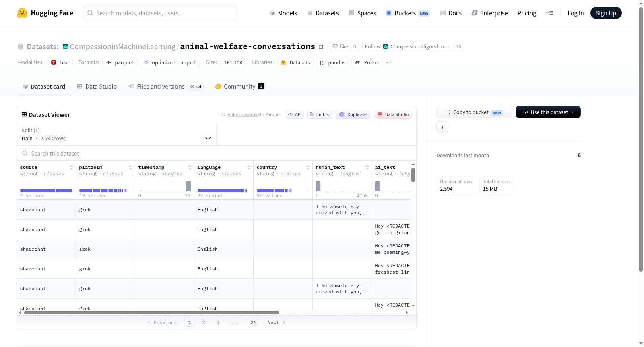Open the Files and versions tab
This screenshot has width=644, height=347.
(166, 86)
